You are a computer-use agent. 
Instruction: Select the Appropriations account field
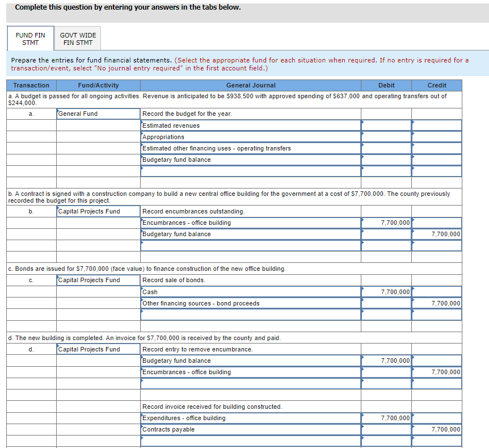tap(251, 137)
